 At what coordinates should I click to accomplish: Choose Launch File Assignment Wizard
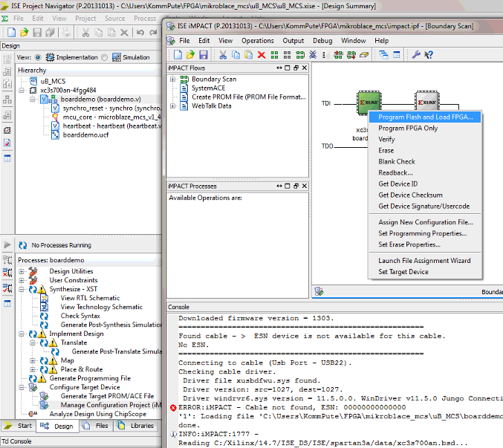[x=425, y=261]
